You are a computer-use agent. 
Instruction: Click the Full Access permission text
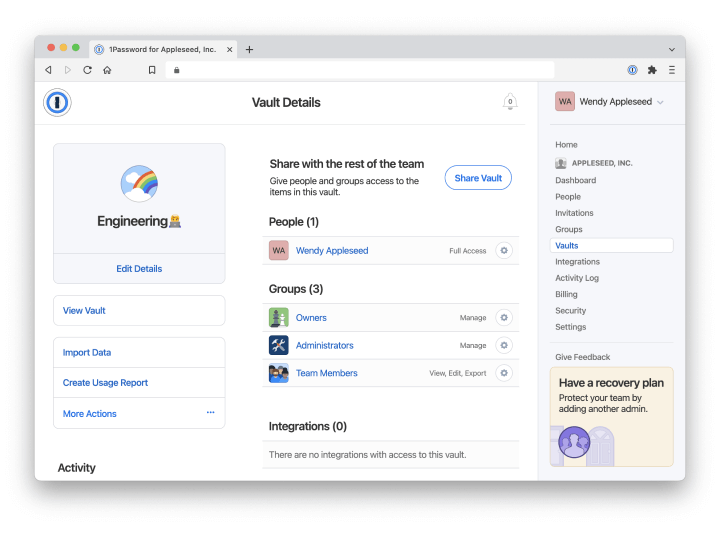coord(467,251)
